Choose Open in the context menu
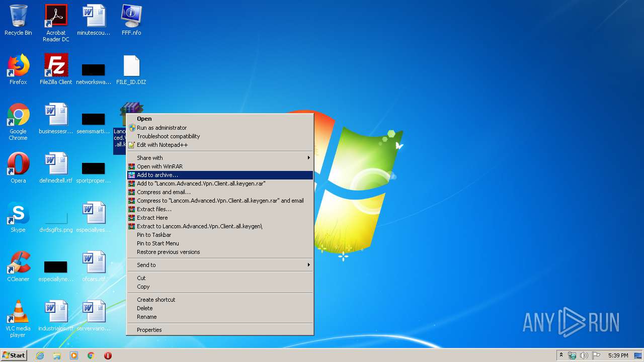This screenshot has width=644, height=362. tap(220, 119)
